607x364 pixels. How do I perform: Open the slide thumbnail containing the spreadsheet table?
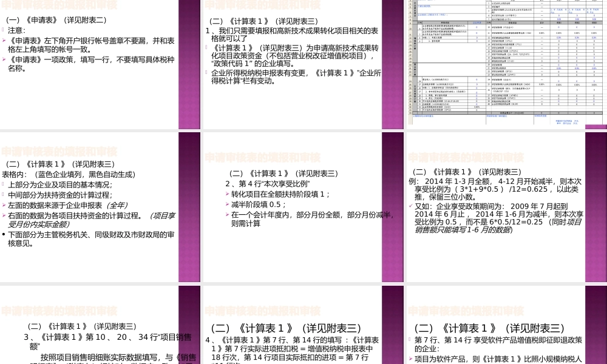click(x=507, y=64)
